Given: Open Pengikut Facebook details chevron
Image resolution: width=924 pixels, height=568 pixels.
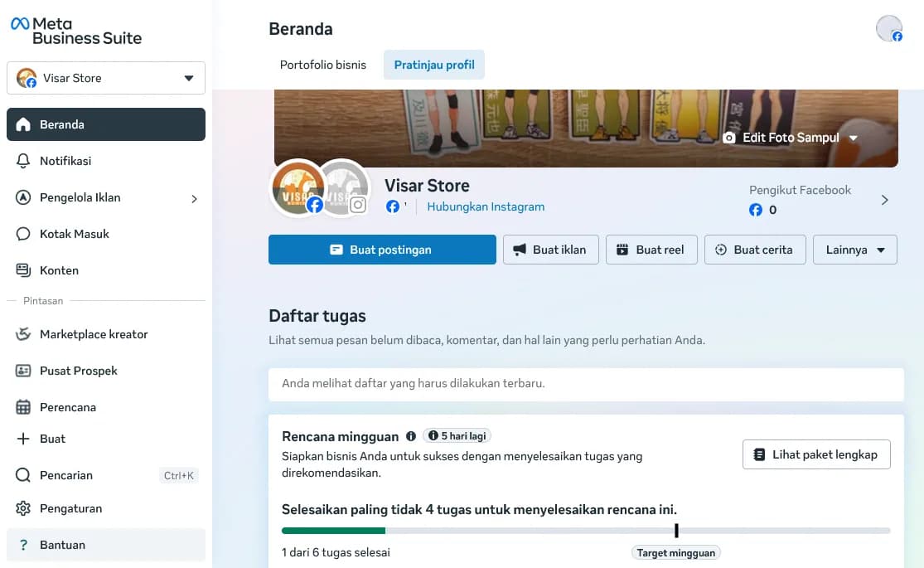Looking at the screenshot, I should click(884, 200).
